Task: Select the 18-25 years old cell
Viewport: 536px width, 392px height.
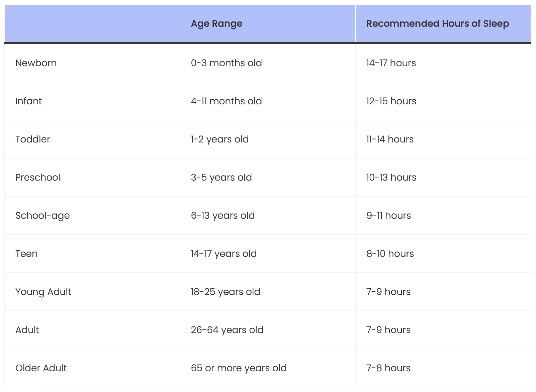Action: [x=225, y=292]
